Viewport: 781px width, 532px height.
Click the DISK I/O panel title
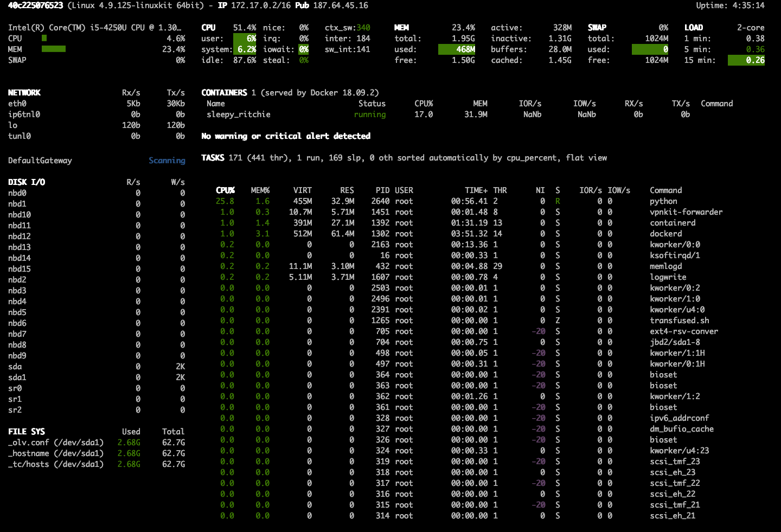pos(26,182)
